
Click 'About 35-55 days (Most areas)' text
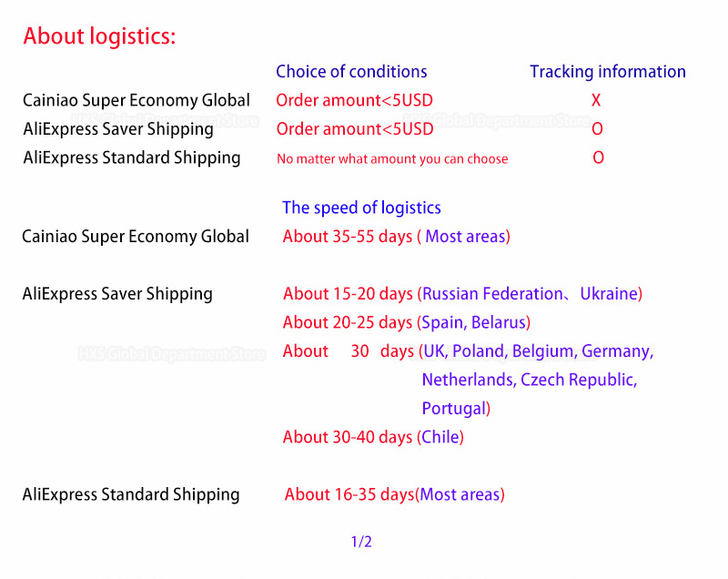[397, 237]
